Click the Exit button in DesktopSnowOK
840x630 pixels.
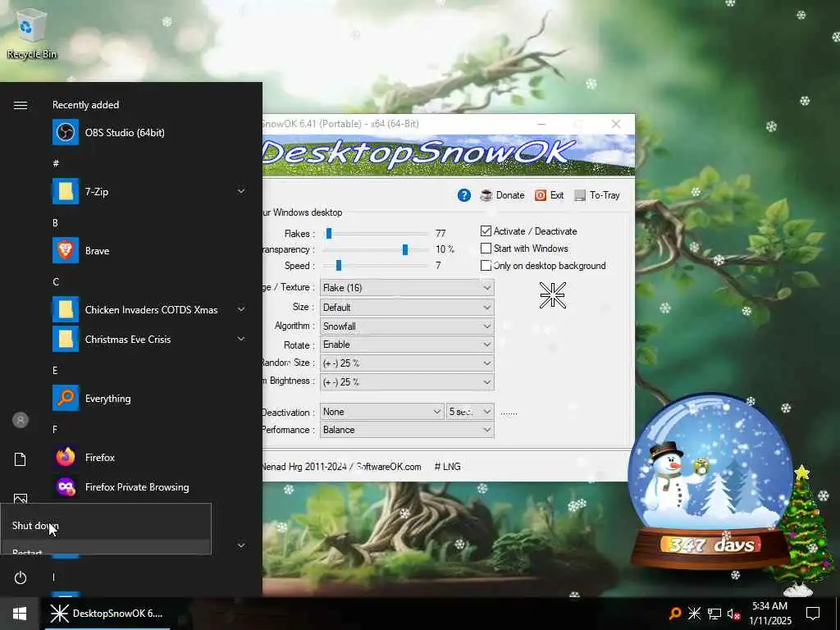549,195
